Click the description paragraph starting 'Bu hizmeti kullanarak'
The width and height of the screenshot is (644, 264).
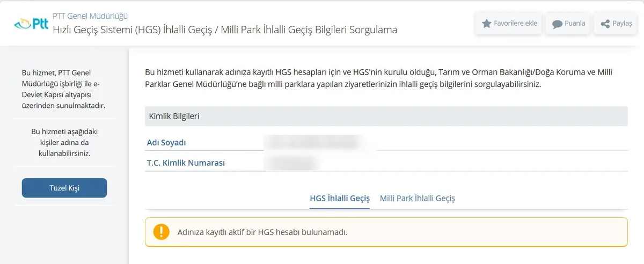click(x=379, y=78)
